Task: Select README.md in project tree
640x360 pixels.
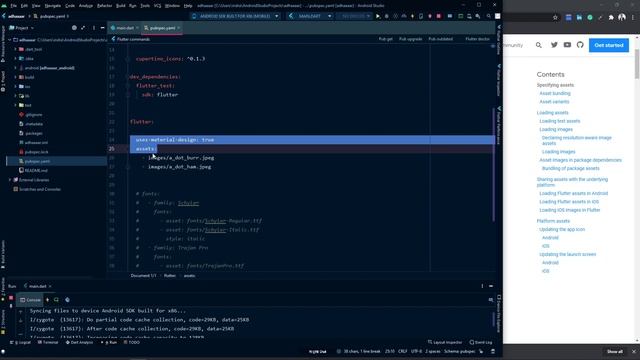Action: click(36, 171)
